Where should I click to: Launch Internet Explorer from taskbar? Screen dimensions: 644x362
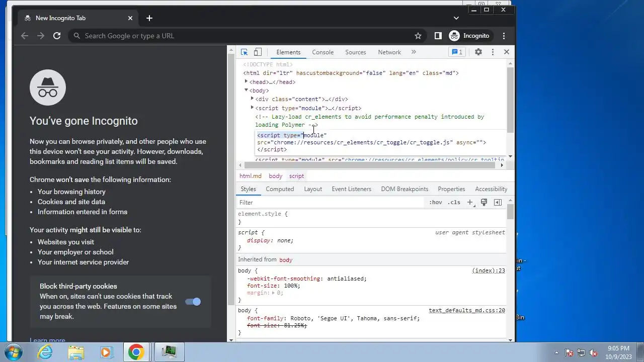pyautogui.click(x=45, y=352)
